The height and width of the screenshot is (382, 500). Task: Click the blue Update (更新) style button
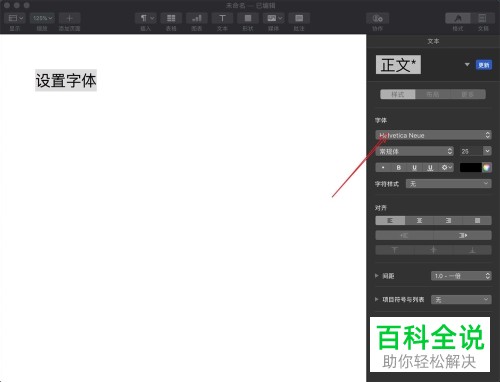pyautogui.click(x=484, y=65)
